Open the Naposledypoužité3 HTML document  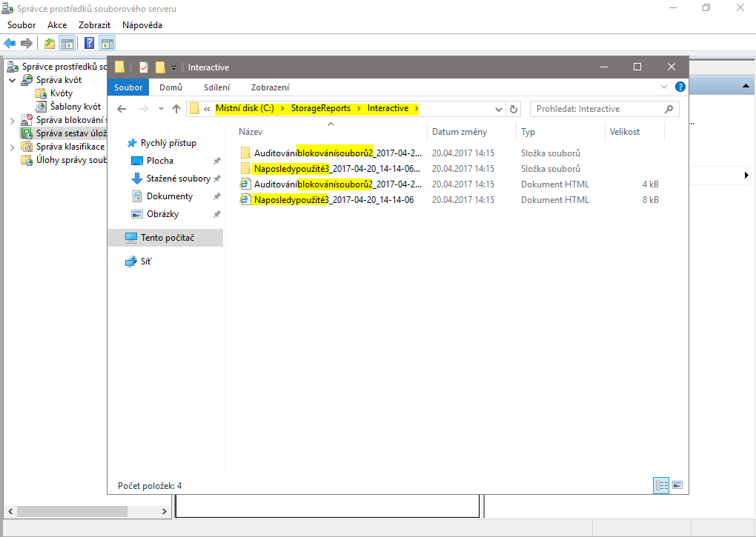tap(334, 199)
